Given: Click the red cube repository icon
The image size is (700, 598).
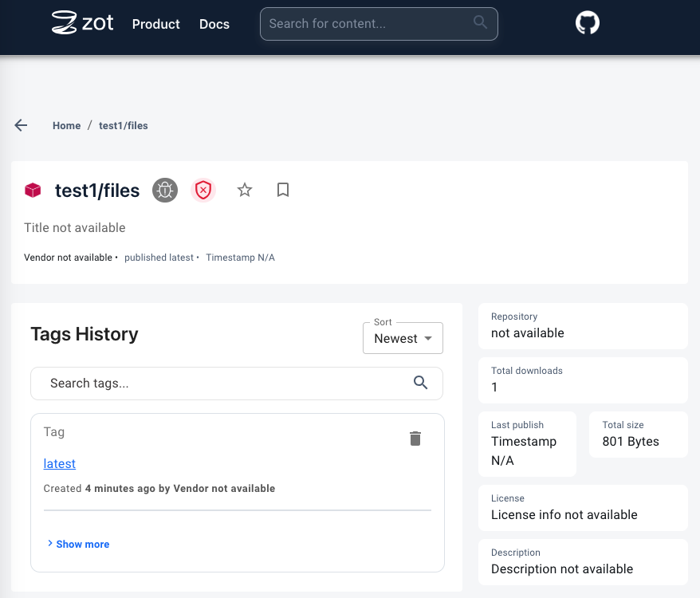Looking at the screenshot, I should click(x=33, y=191).
